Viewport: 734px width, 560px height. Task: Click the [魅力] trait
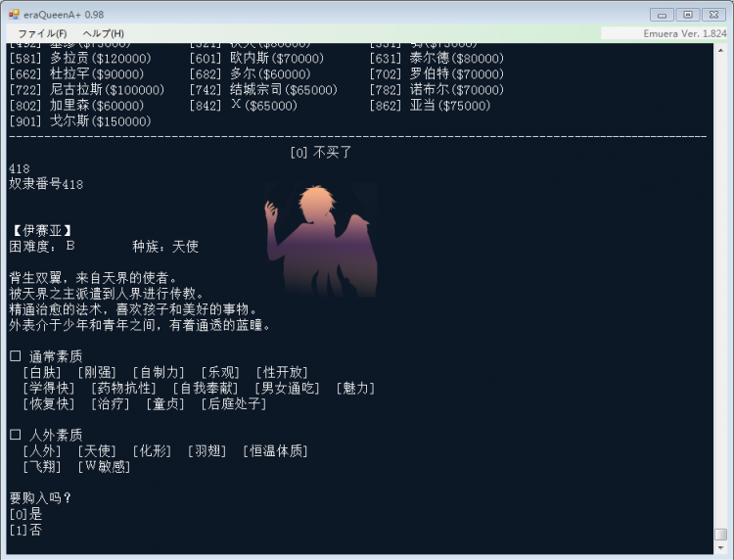(356, 389)
